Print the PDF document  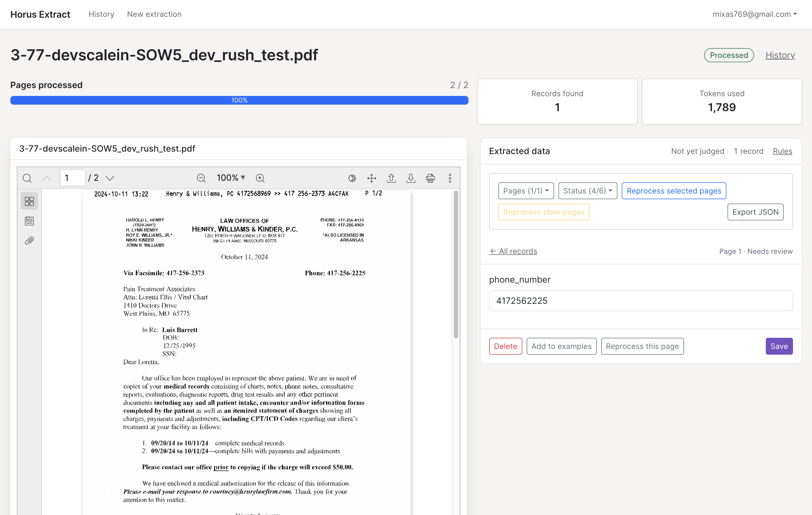[x=430, y=178]
